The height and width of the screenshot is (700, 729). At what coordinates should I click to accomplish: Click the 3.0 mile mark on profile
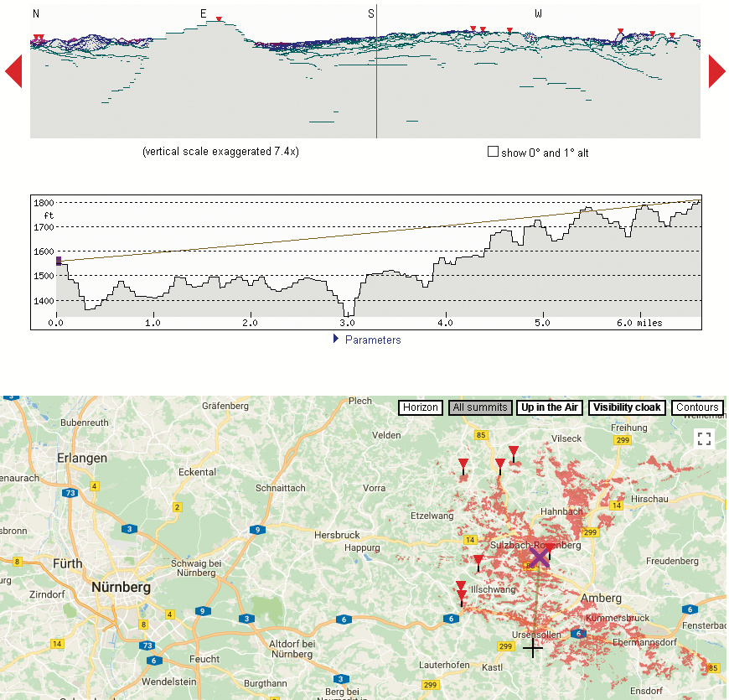coord(347,323)
